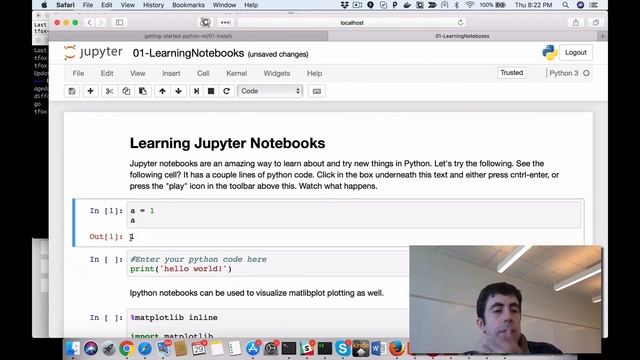Image resolution: width=640 pixels, height=360 pixels.
Task: Click the Docker whale menu bar icon
Action: click(x=407, y=5)
